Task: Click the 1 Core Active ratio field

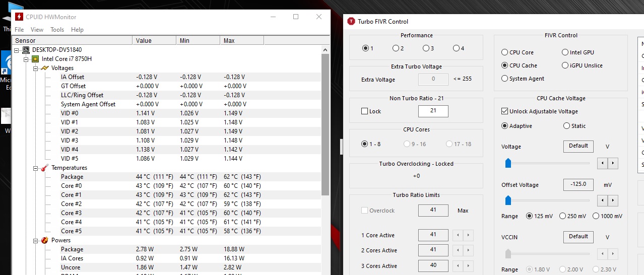Action: [433, 235]
